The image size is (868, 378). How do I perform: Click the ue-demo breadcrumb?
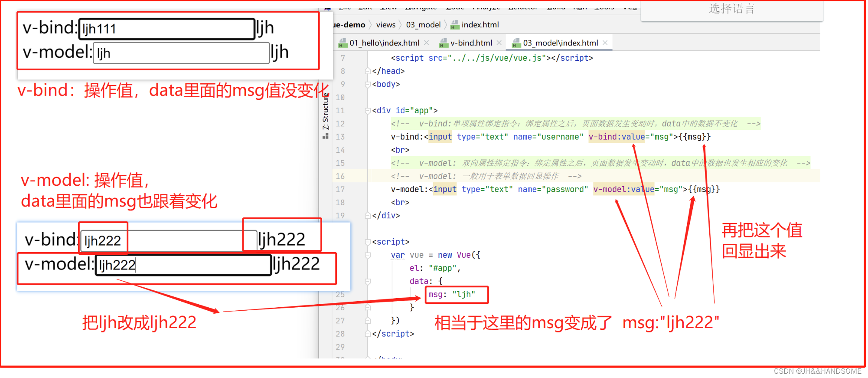[349, 25]
